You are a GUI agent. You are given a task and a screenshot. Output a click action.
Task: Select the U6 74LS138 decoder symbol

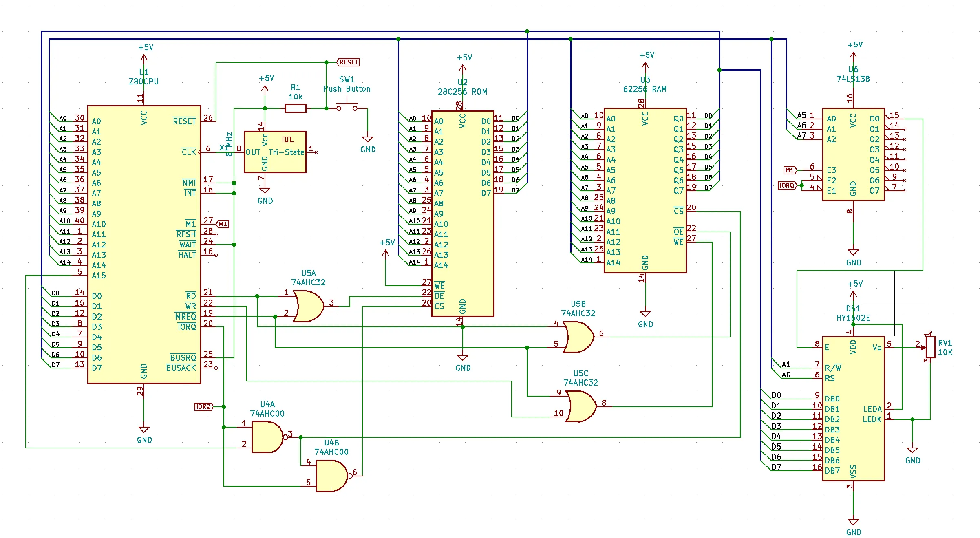coord(853,154)
